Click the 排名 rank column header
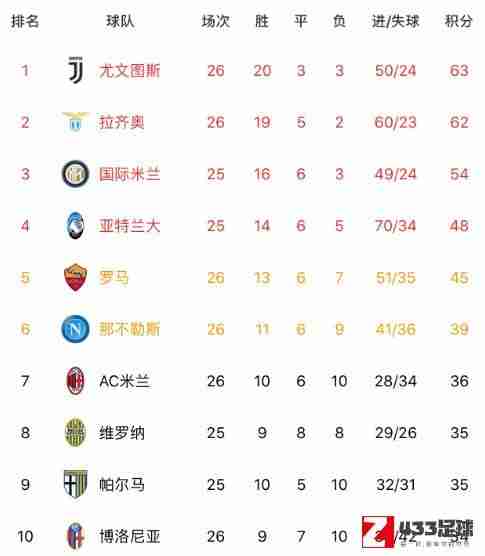 pyautogui.click(x=25, y=21)
